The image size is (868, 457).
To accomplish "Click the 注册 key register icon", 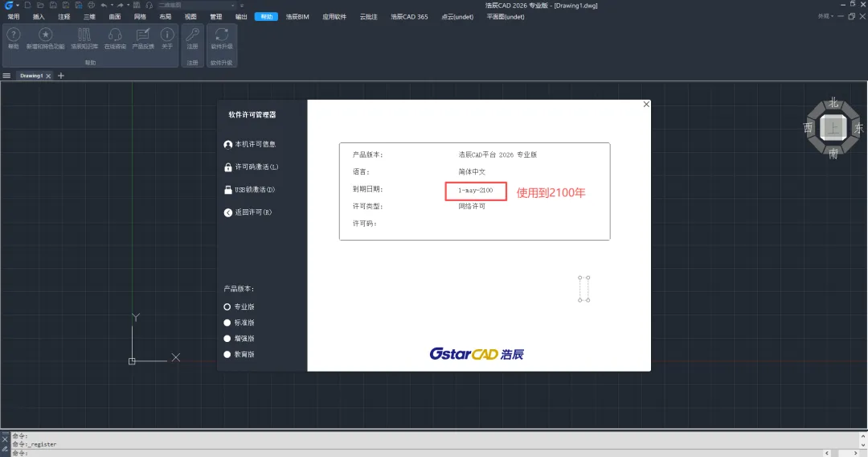I will (x=192, y=39).
